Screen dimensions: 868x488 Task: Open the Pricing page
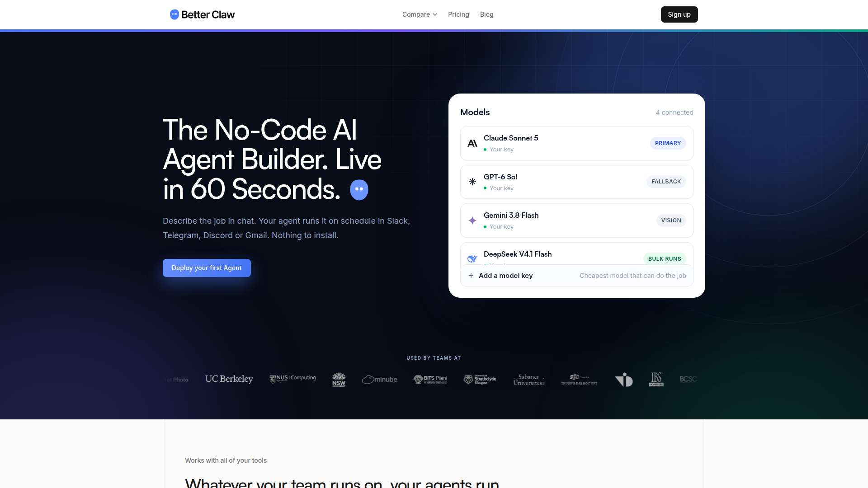click(x=458, y=14)
